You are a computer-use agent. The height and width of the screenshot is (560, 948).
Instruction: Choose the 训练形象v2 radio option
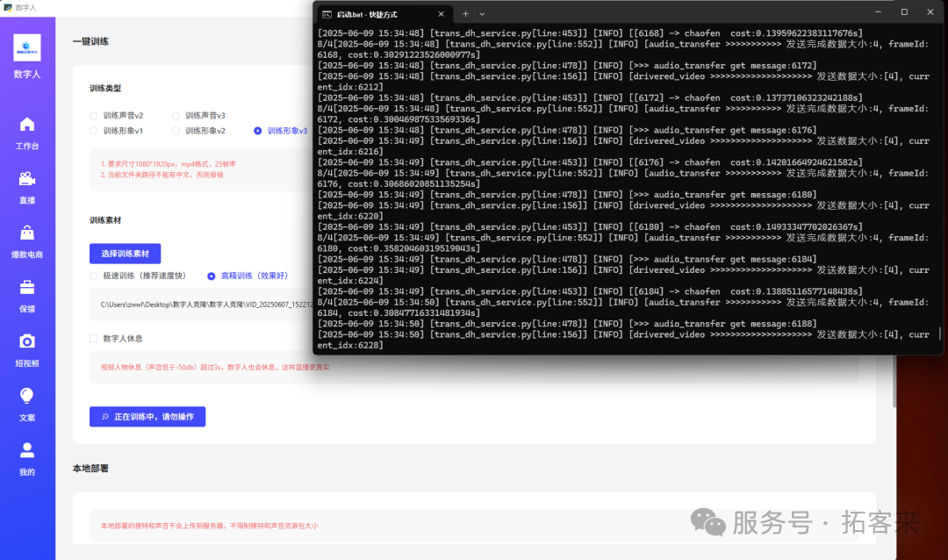[176, 131]
